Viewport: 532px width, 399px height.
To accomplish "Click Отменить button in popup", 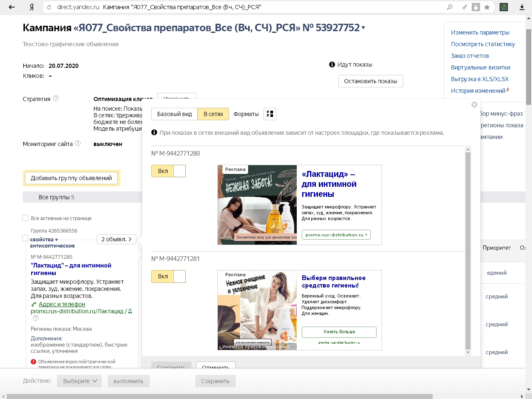I will point(216,366).
